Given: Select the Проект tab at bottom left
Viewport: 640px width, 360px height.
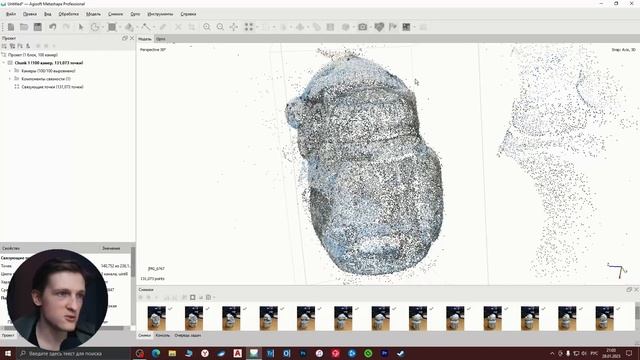Looking at the screenshot, I should (x=8, y=335).
